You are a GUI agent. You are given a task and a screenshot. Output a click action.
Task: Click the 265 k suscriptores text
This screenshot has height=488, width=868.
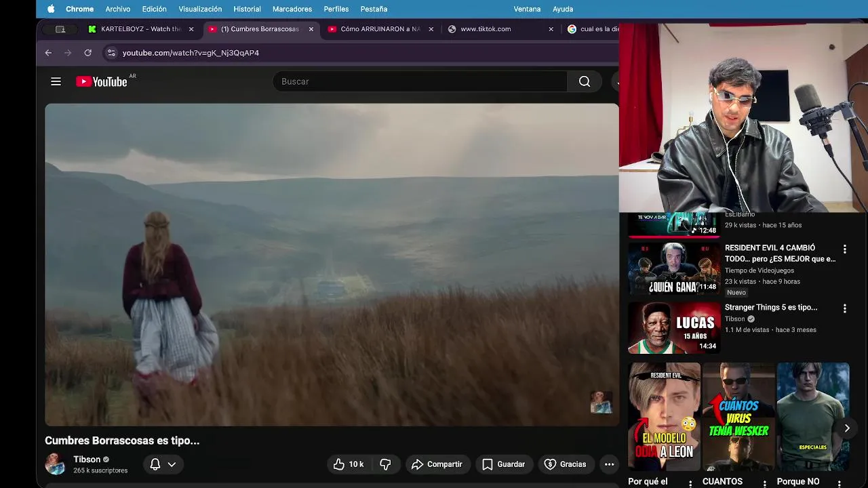tap(100, 470)
